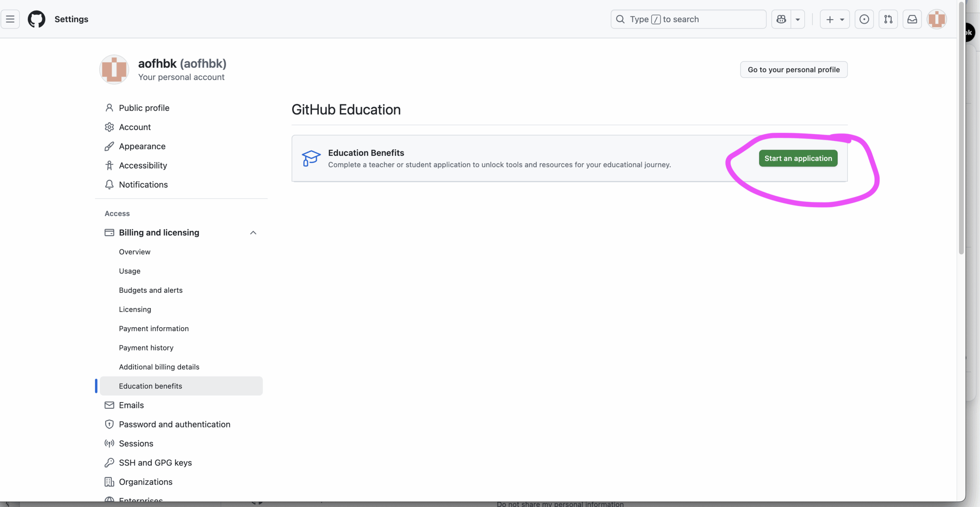Click the Organizations building icon
The image size is (980, 507).
click(109, 482)
